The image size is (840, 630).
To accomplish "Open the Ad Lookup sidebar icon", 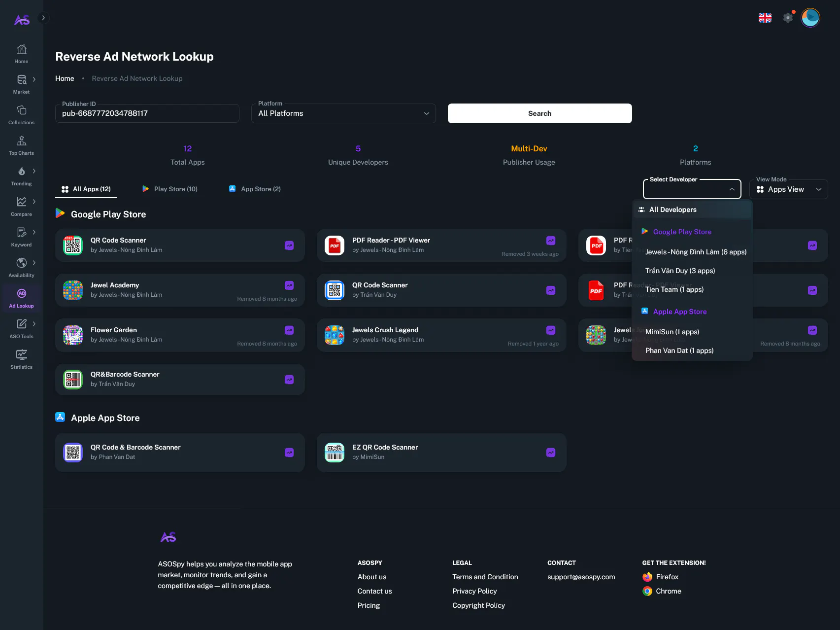I will 21,294.
